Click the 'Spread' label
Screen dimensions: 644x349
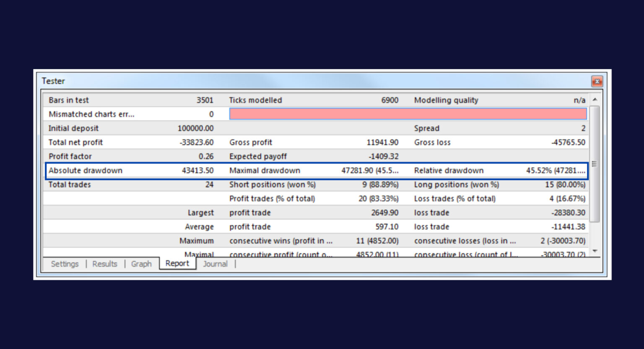[427, 128]
